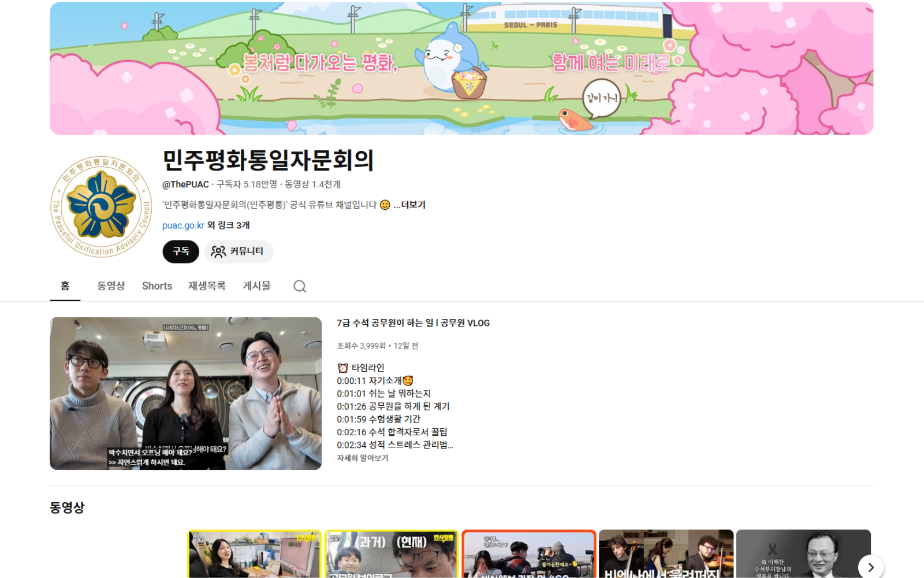Viewport: 924px width, 578px height.
Task: Show next videos with the right chevron
Action: pos(870,567)
